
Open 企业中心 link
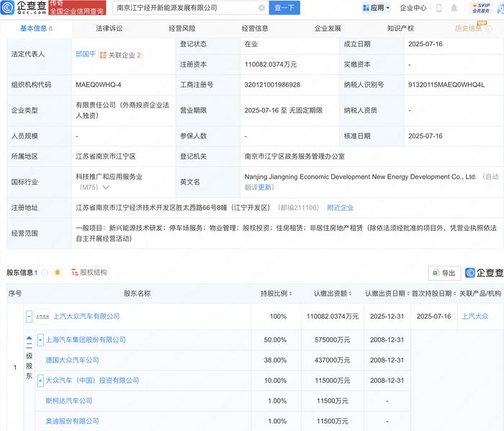pos(413,8)
